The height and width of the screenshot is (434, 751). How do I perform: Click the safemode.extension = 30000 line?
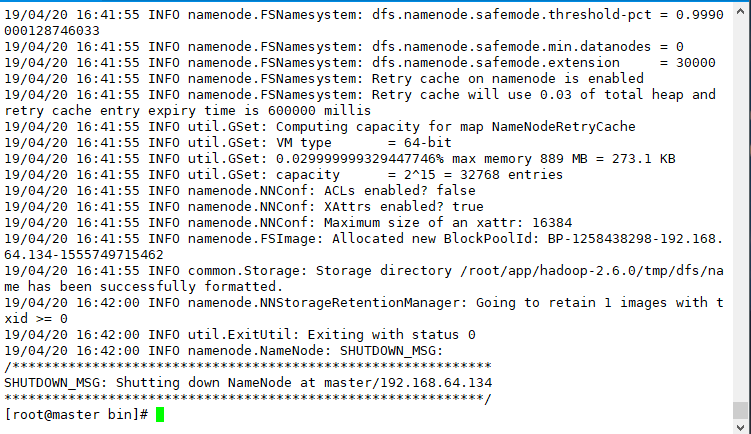coord(360,63)
